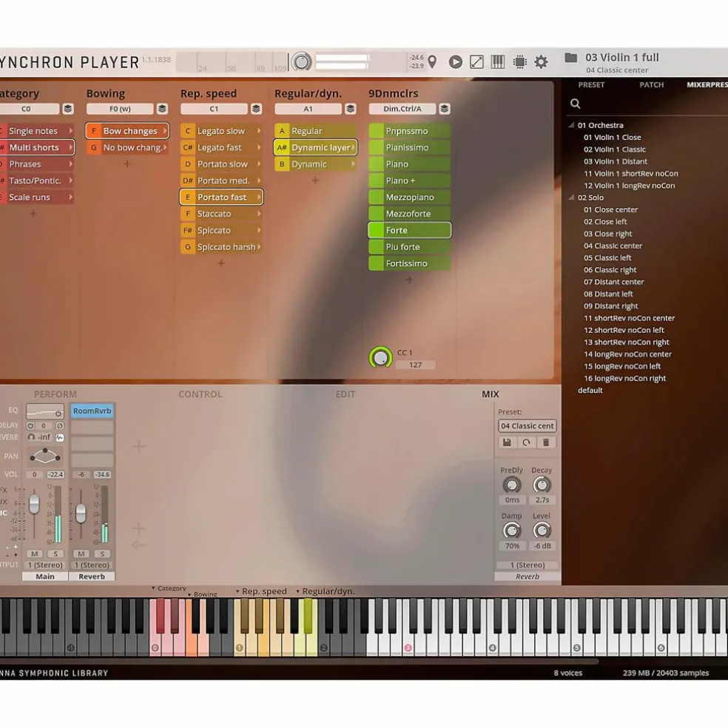The height and width of the screenshot is (728, 728).
Task: Open settings with the gear icon
Action: pos(541,61)
